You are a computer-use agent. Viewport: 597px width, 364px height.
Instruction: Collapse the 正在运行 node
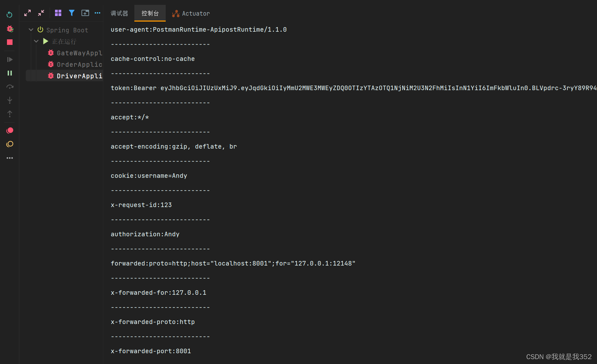tap(37, 41)
